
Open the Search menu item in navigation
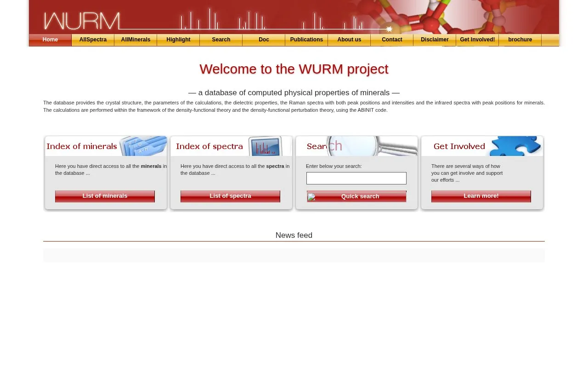221,40
